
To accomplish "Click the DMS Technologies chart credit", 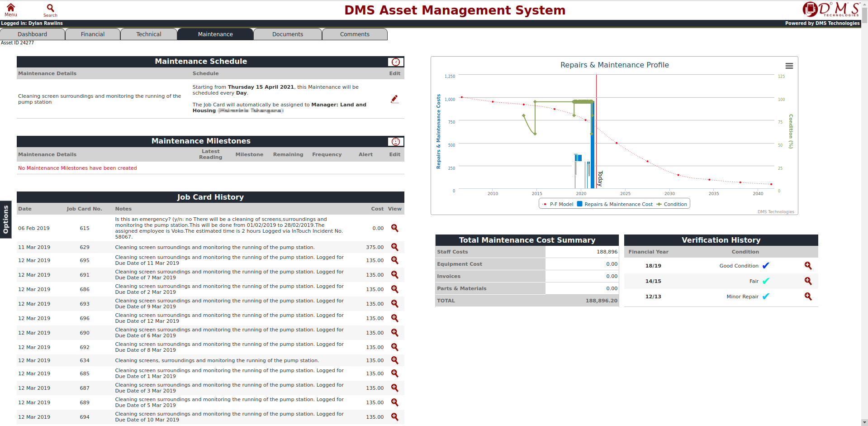I will pyautogui.click(x=776, y=212).
